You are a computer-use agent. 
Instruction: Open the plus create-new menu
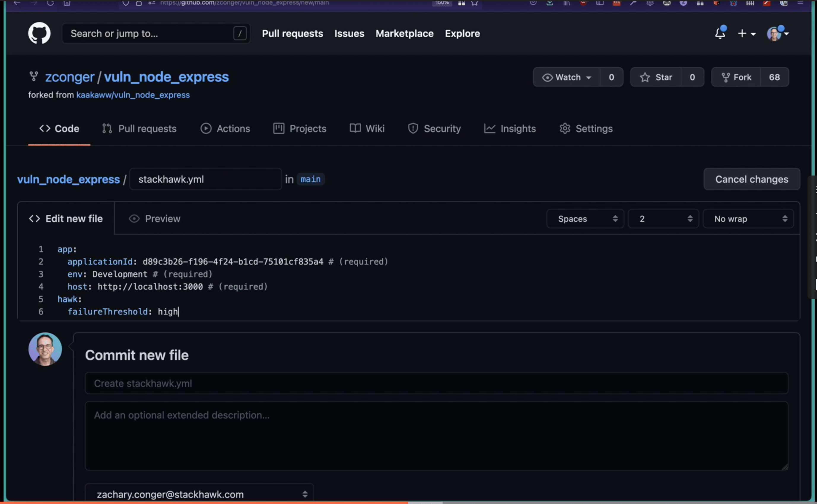(747, 34)
